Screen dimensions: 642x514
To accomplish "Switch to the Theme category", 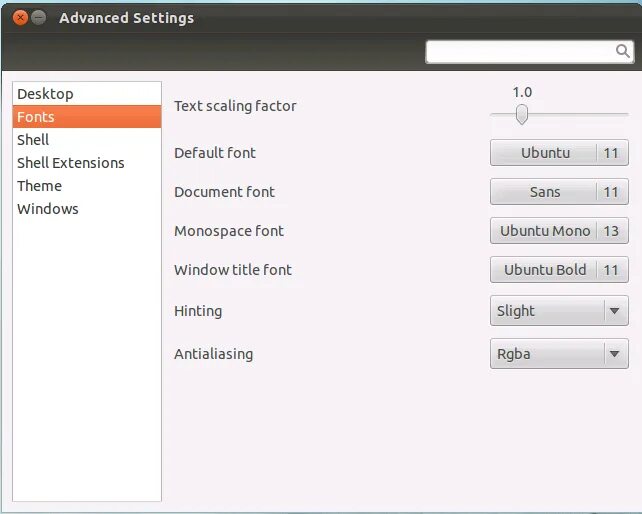I will click(87, 186).
